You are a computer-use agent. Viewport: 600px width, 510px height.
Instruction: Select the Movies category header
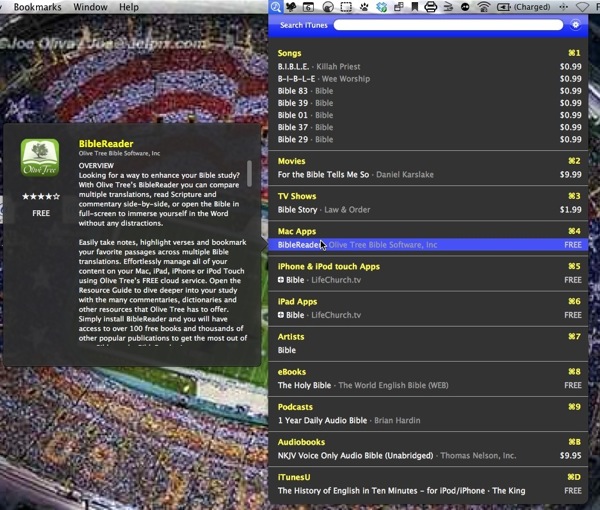click(x=292, y=161)
